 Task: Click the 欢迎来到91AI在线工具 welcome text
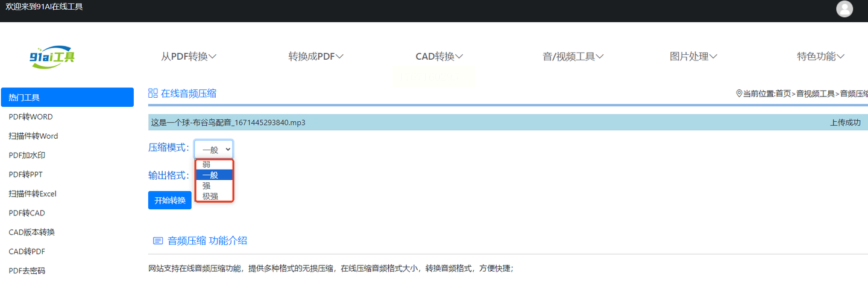44,7
